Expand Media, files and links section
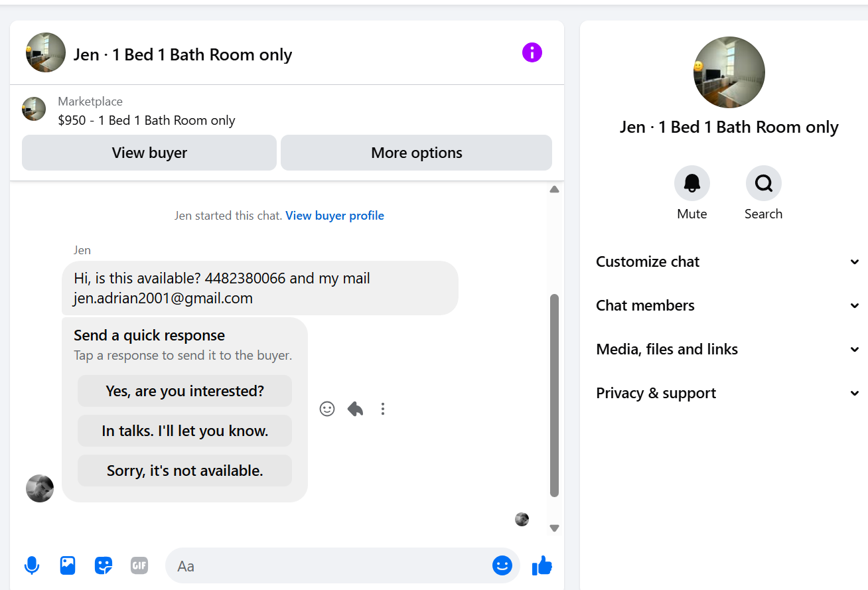 click(x=728, y=349)
